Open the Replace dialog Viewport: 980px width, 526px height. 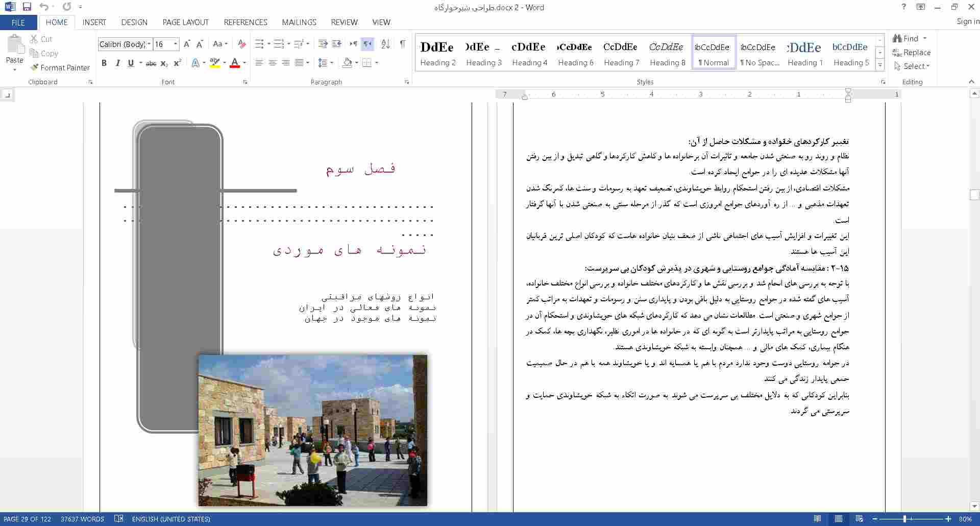click(x=912, y=53)
